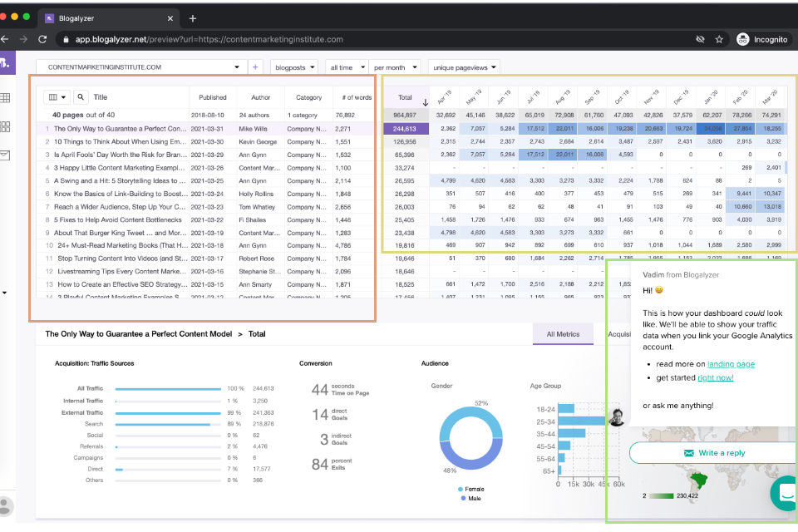Click Brazil on the audience map

[698, 479]
